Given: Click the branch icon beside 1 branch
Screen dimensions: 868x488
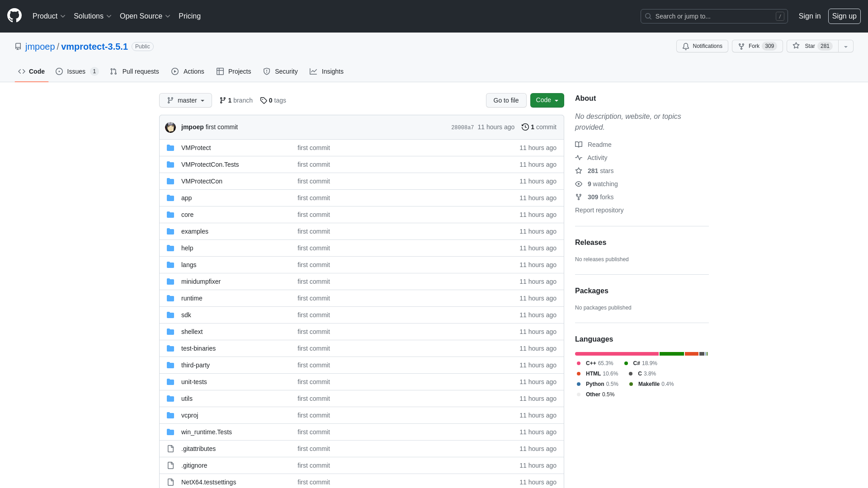Looking at the screenshot, I should (223, 100).
